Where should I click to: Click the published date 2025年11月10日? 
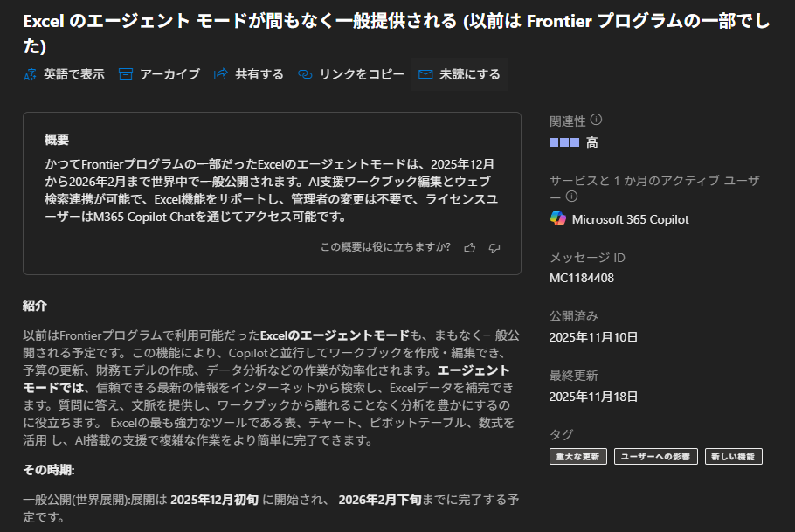[x=593, y=337]
